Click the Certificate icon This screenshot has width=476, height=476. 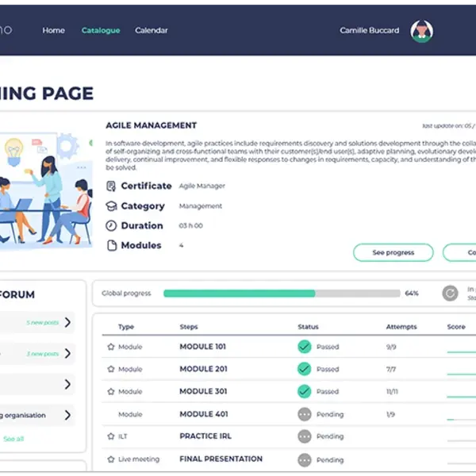click(x=111, y=186)
